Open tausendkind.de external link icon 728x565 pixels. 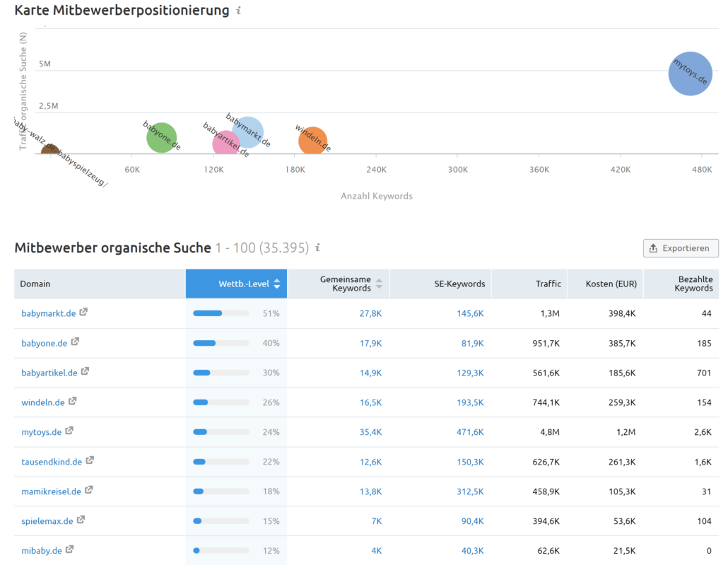pos(90,460)
